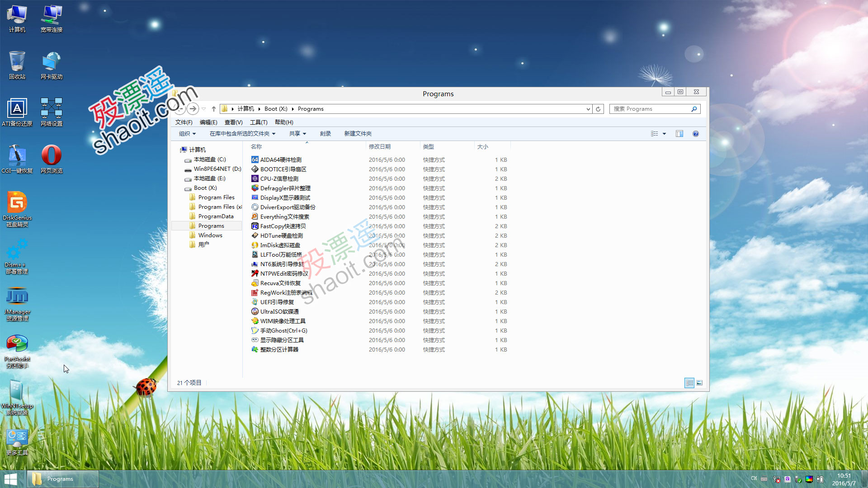Viewport: 868px width, 488px height.
Task: Open the Opera 网页浏览 desktop icon
Action: click(52, 159)
